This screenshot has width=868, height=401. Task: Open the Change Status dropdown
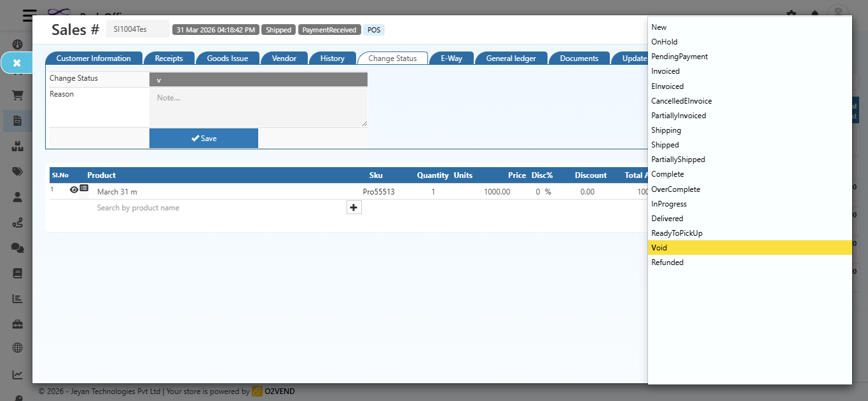[258, 79]
